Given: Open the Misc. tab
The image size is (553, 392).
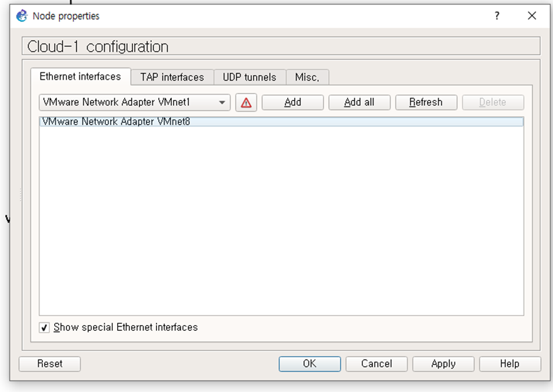Looking at the screenshot, I should click(307, 77).
